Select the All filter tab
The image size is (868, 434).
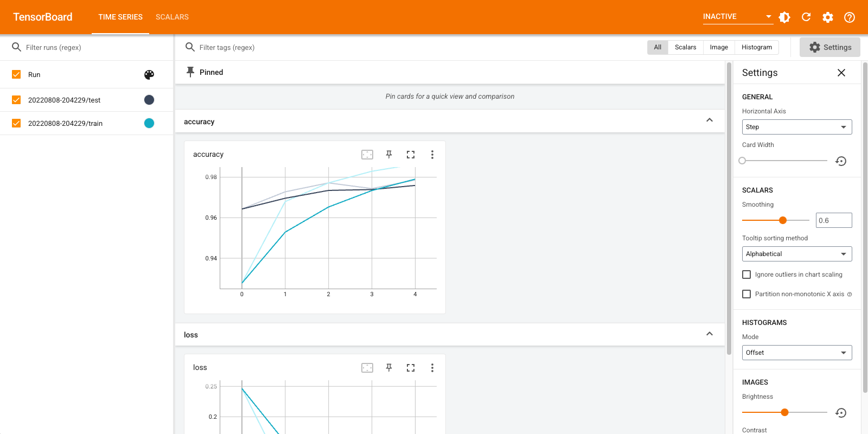coord(658,47)
